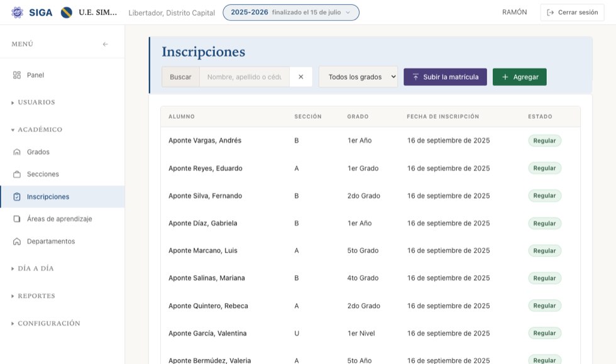The image size is (616, 364).
Task: Select Inscripciones in the sidebar
Action: tap(62, 197)
